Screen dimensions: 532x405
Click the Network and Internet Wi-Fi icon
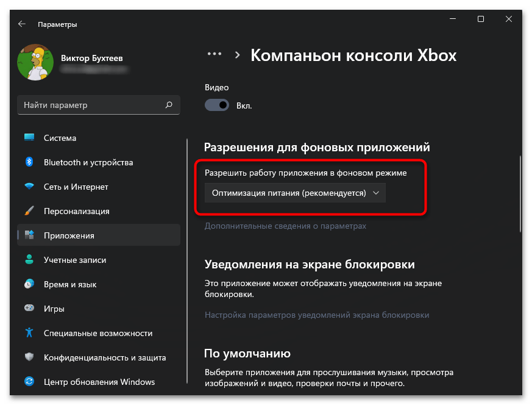click(x=29, y=187)
